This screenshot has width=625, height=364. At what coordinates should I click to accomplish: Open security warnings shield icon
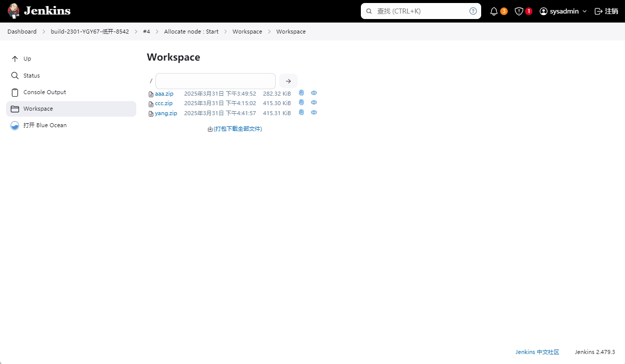point(519,11)
